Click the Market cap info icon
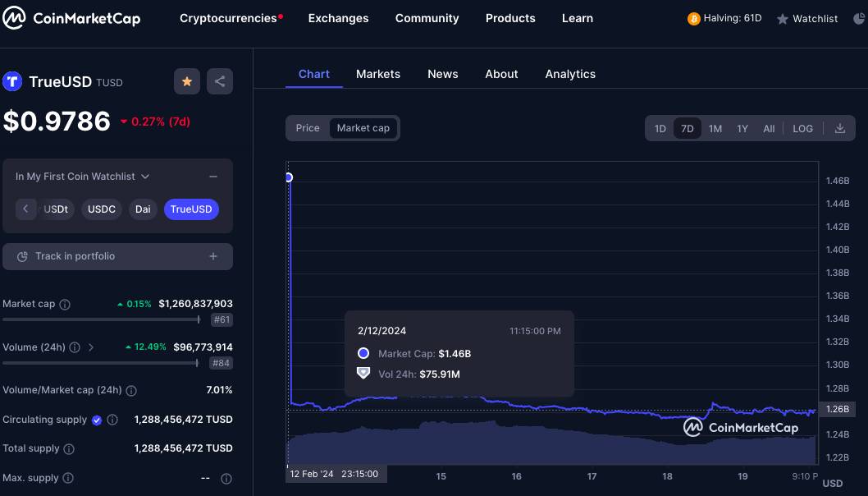Screen dimensions: 868x496 (x=65, y=304)
